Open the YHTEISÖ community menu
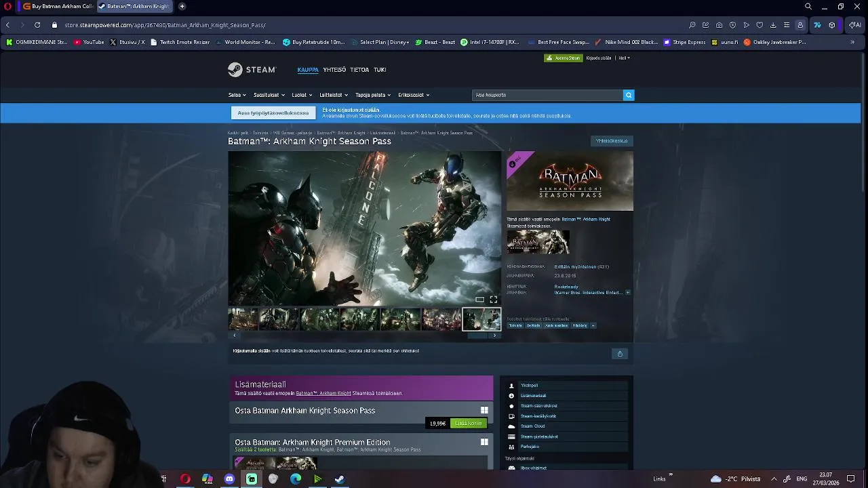This screenshot has height=488, width=868. pos(334,70)
